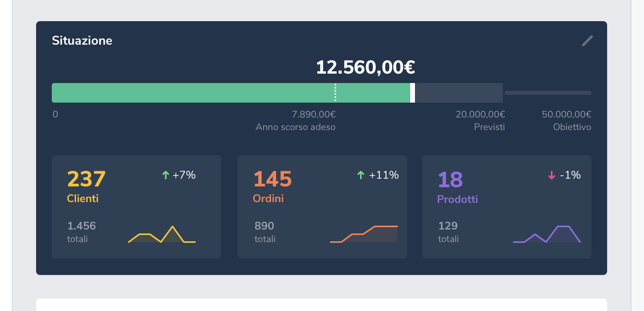Screen dimensions: 644x311
Task: Open the 145 Ordini card
Action: coord(322,207)
